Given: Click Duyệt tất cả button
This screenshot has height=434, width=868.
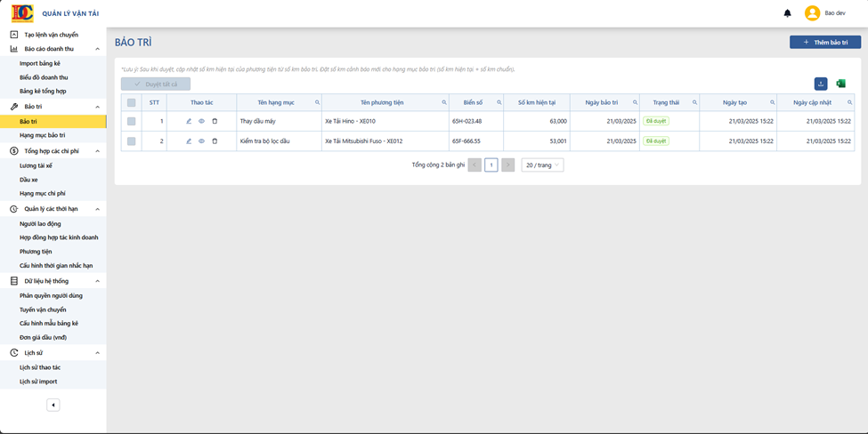Looking at the screenshot, I should click(x=156, y=84).
